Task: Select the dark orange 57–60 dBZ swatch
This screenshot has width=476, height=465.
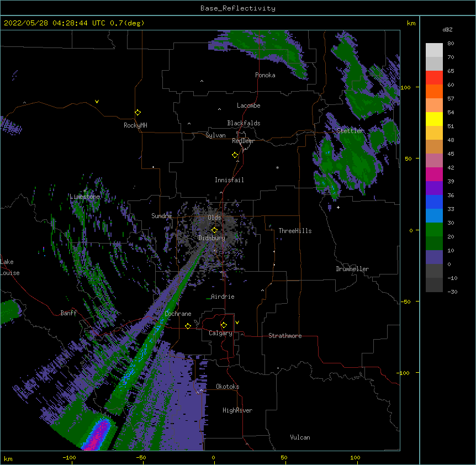Action: [434, 91]
